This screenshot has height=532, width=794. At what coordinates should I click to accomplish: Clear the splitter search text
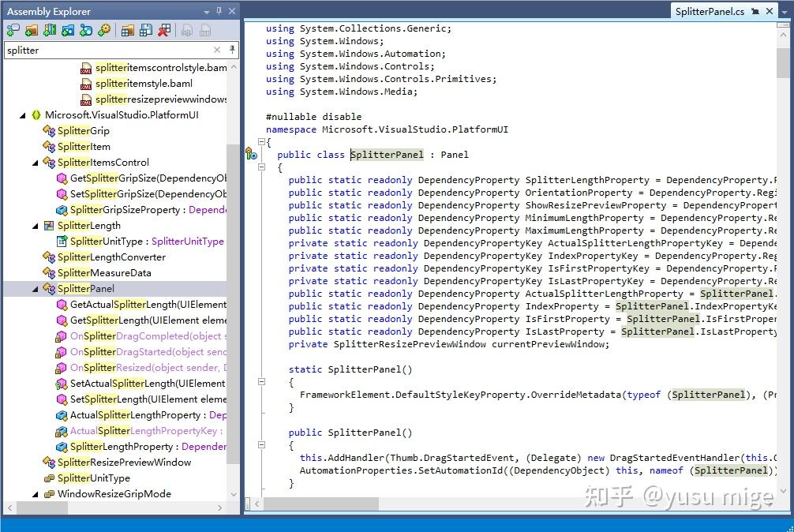click(x=215, y=50)
